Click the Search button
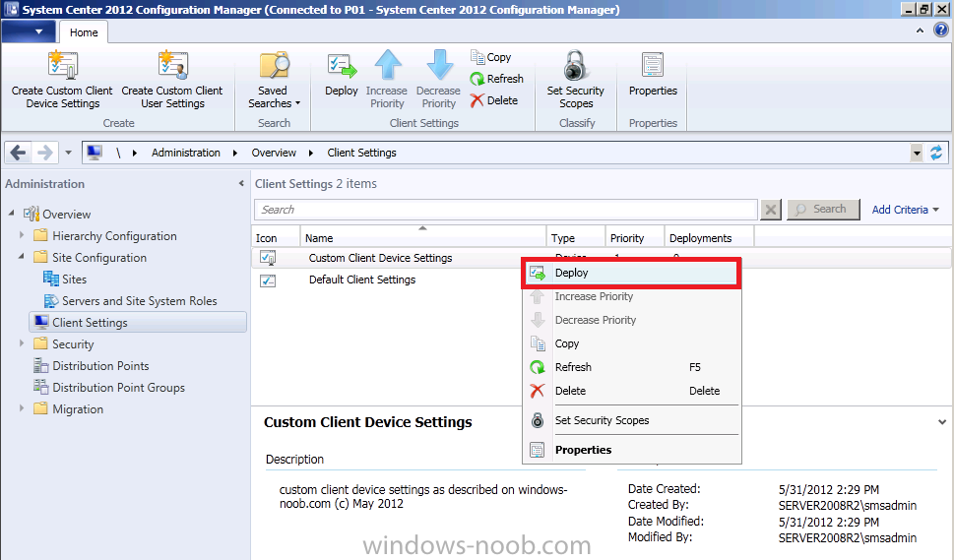 click(823, 210)
